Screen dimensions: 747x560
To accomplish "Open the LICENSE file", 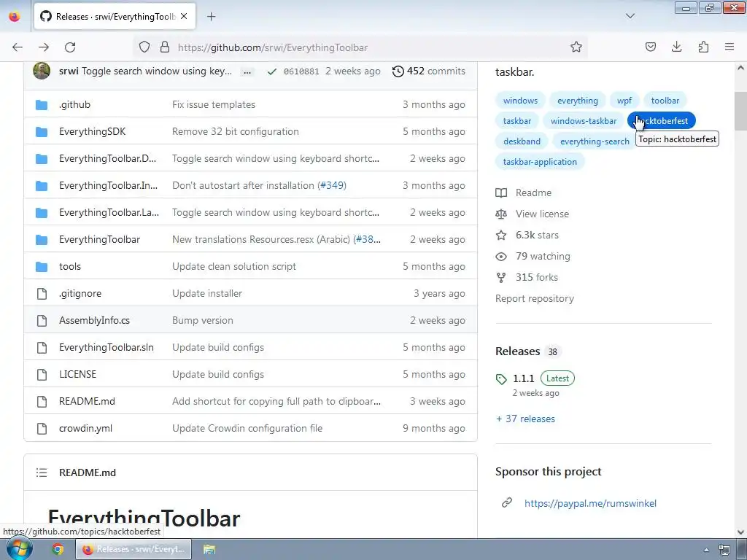I will point(77,374).
